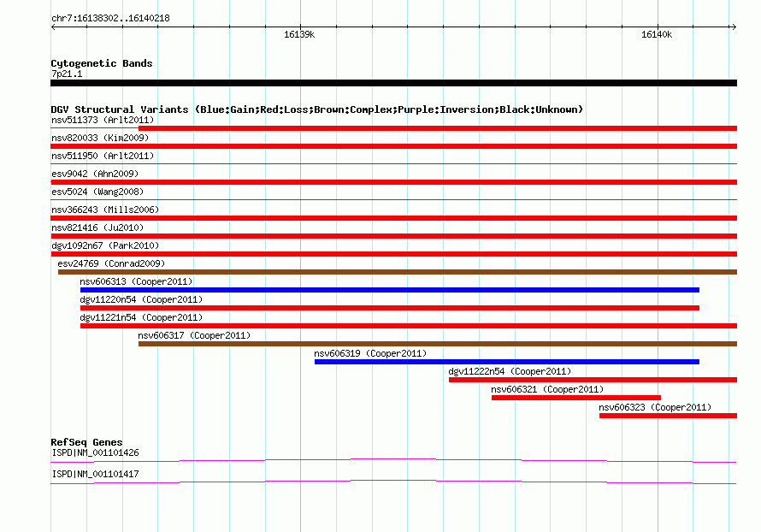Click the red bar of dgv11222n54

coord(593,380)
